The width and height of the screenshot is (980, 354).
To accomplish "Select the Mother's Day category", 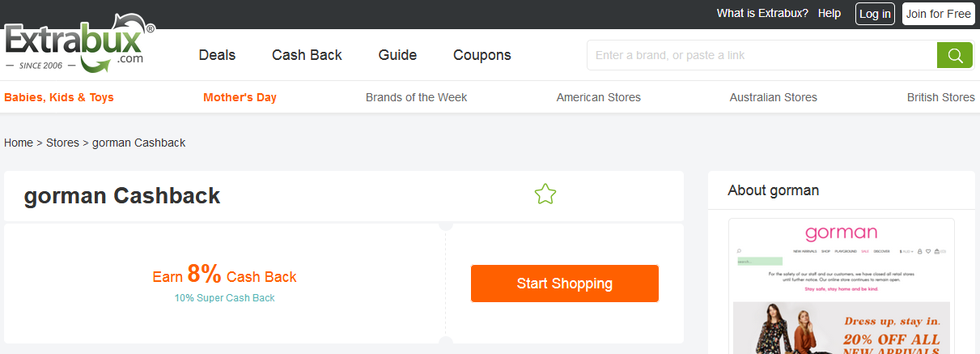I will click(240, 97).
